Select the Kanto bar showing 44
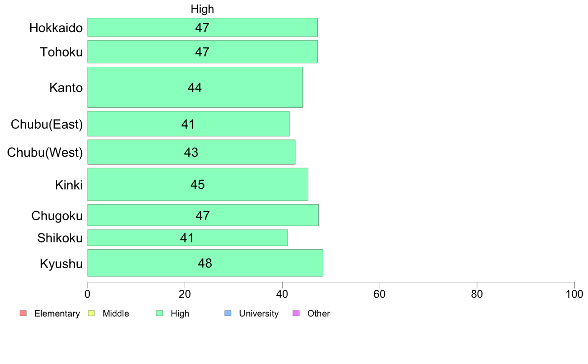The image size is (588, 364). (x=195, y=88)
